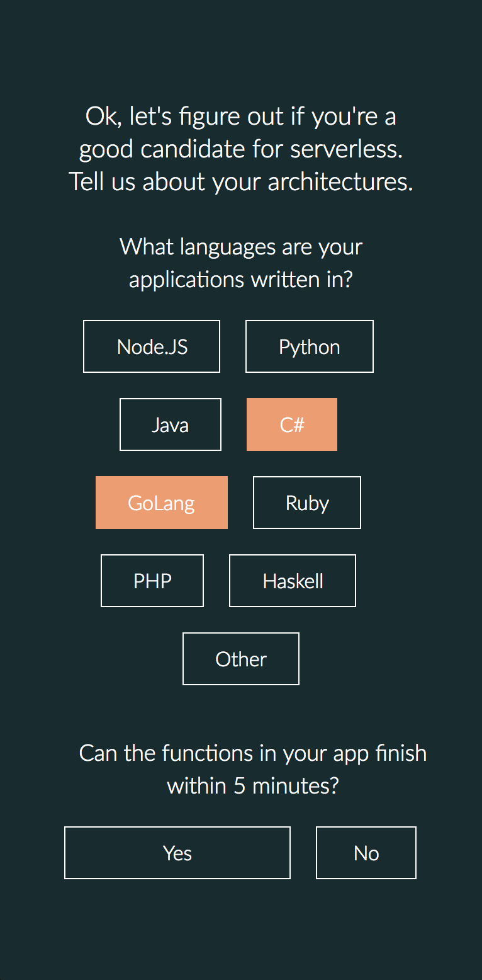Select the Node.JS language option
Screen dimensions: 482x980
tap(152, 346)
